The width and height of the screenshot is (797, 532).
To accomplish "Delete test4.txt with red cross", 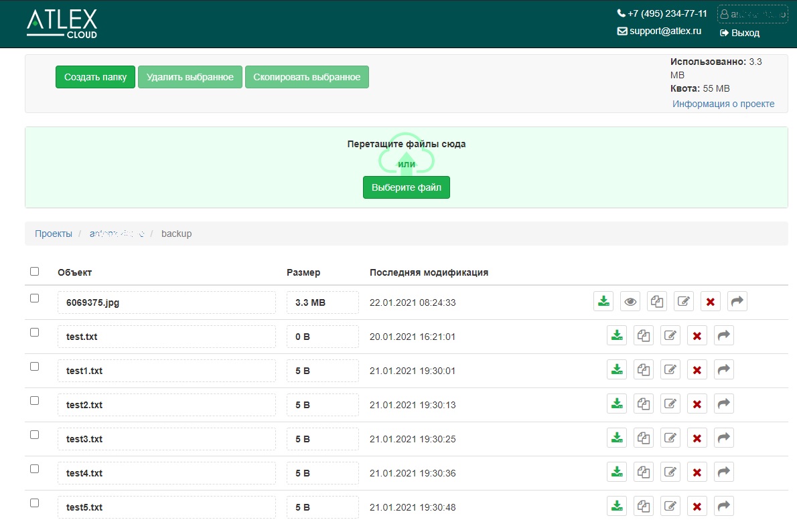I will pos(697,472).
